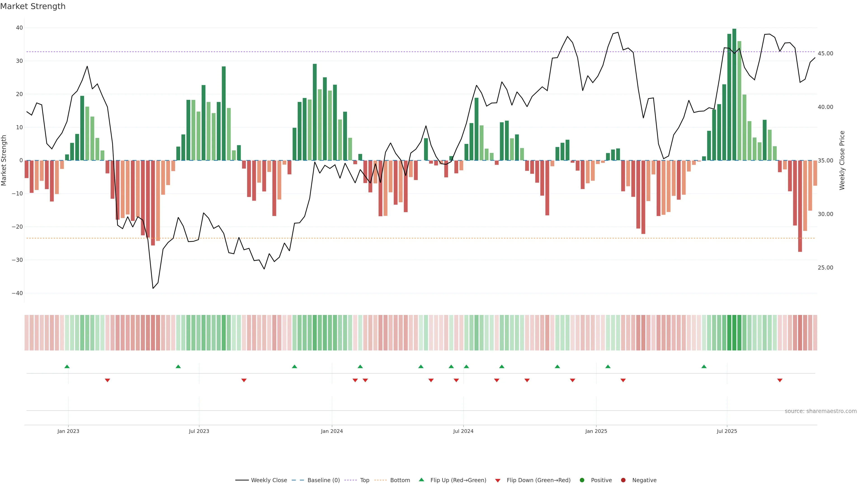Click the green flip-up triangle before Jan 2024

[x=295, y=366]
